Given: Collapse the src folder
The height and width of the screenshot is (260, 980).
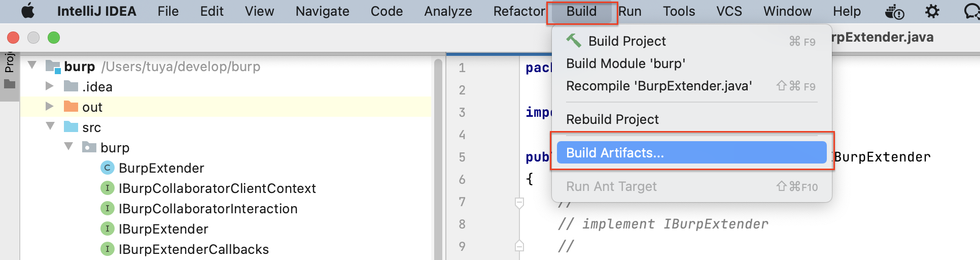Looking at the screenshot, I should tap(50, 126).
